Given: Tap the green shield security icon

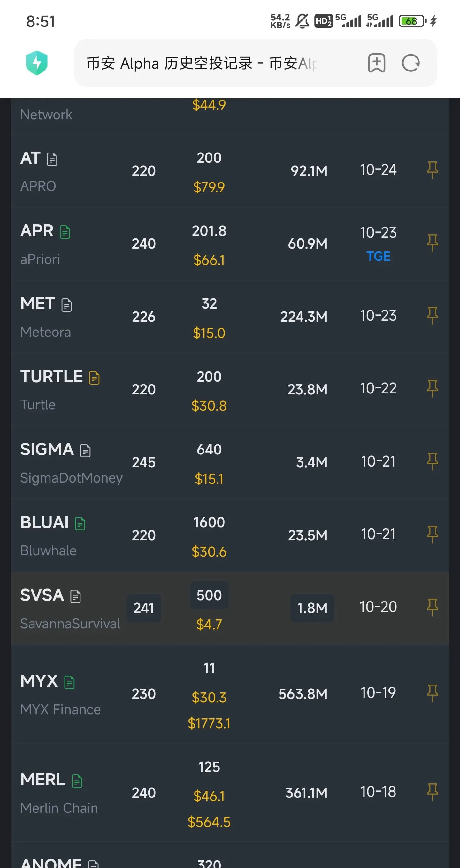Looking at the screenshot, I should pyautogui.click(x=37, y=63).
